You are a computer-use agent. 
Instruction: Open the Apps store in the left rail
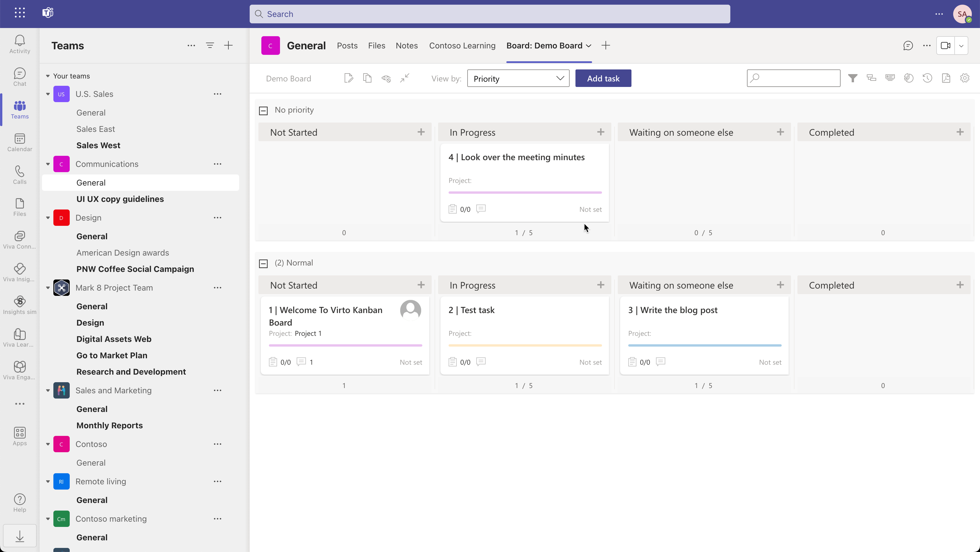[20, 436]
